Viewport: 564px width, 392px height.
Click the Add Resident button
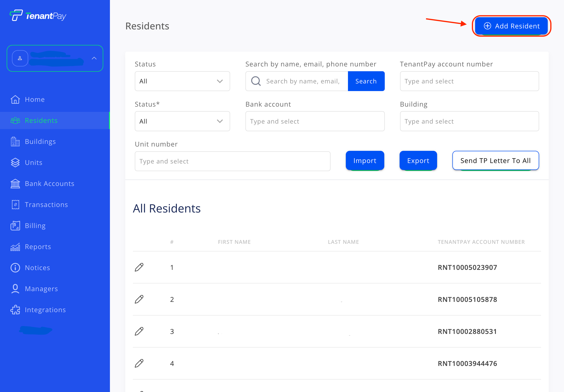(511, 26)
